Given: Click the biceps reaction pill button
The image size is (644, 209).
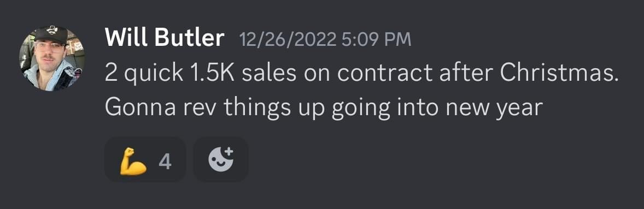Looking at the screenshot, I should 145,159.
